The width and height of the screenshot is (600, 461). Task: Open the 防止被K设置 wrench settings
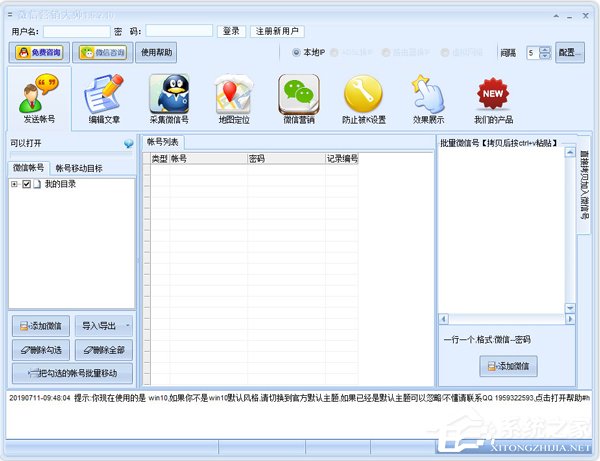[x=364, y=99]
